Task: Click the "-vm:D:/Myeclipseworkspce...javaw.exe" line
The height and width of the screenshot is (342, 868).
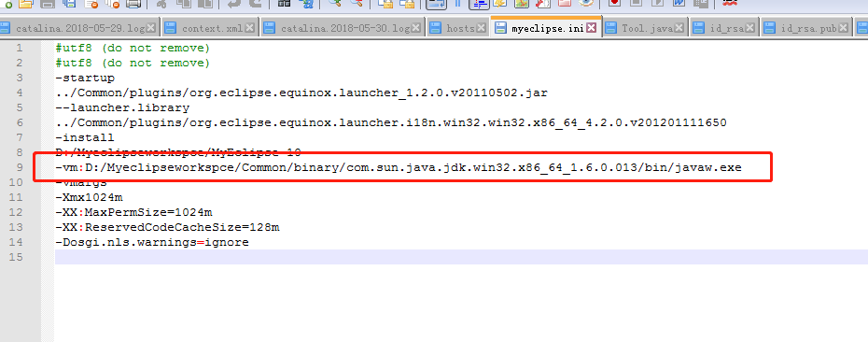Action: pyautogui.click(x=398, y=167)
